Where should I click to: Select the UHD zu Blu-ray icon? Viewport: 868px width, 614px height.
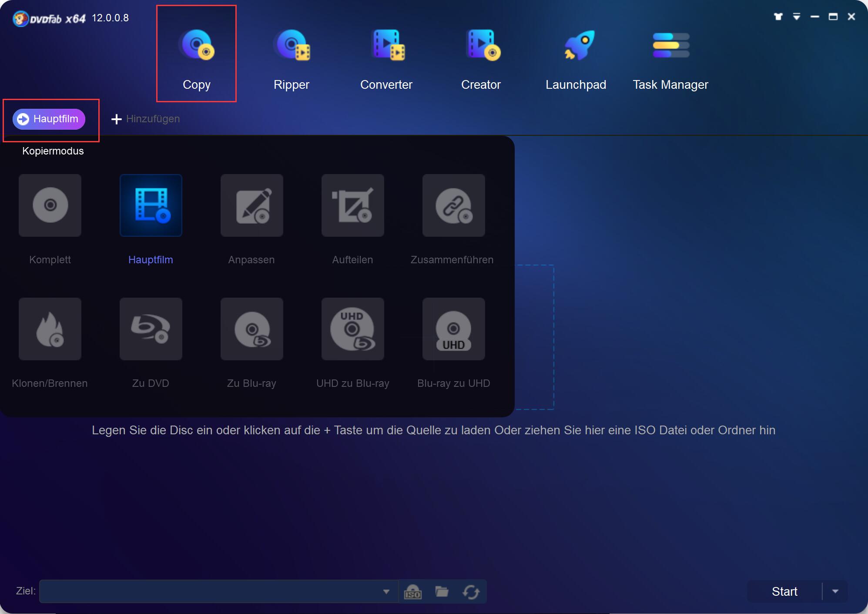[353, 329]
